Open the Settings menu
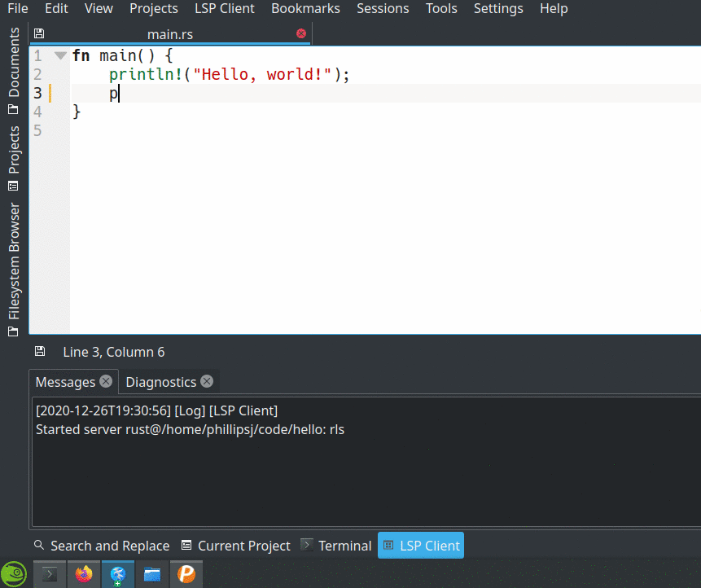Screen dimensions: 701x588 498,8
